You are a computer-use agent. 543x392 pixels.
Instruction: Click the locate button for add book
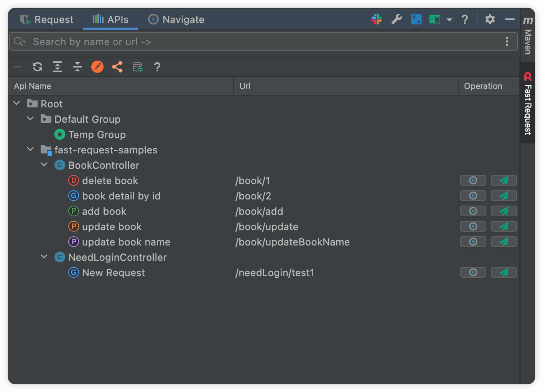(x=473, y=211)
